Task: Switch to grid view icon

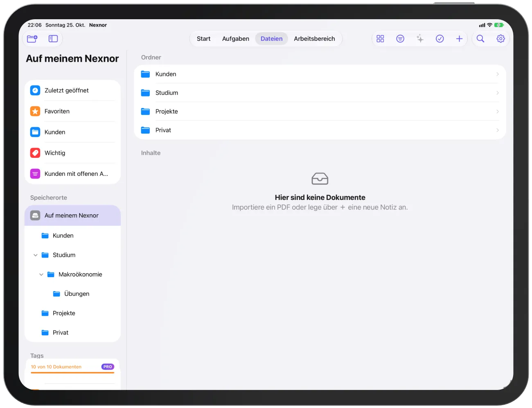Action: [x=380, y=39]
